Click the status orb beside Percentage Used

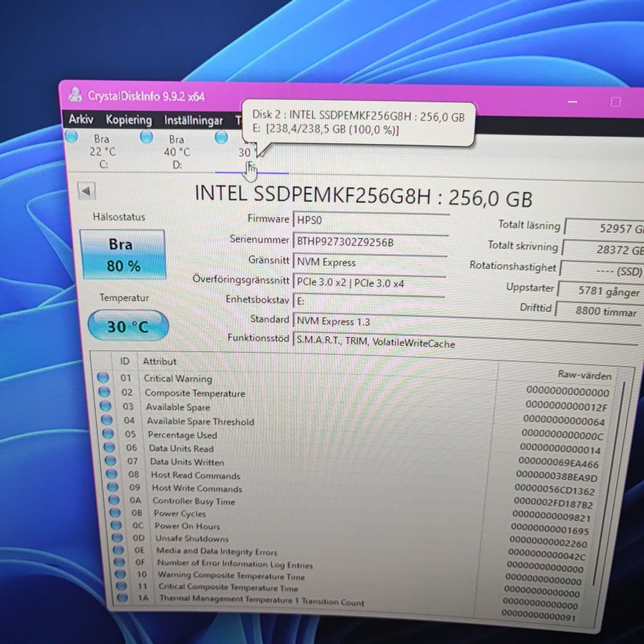pos(108,434)
